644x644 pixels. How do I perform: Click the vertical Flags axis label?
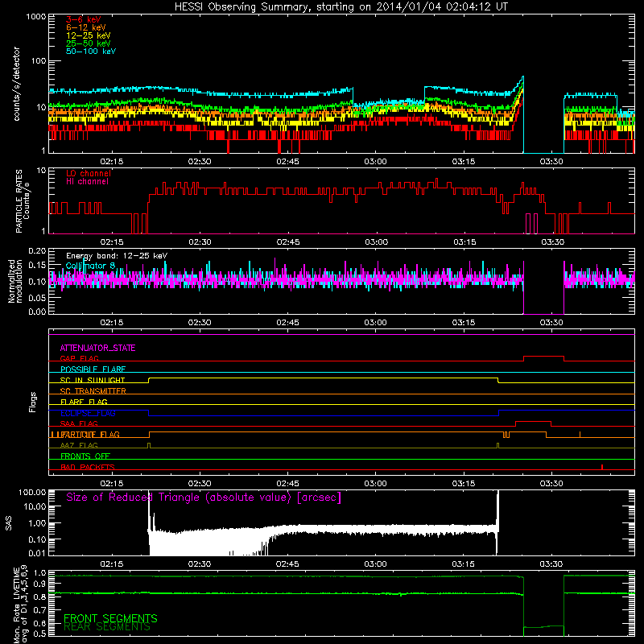pyautogui.click(x=33, y=402)
